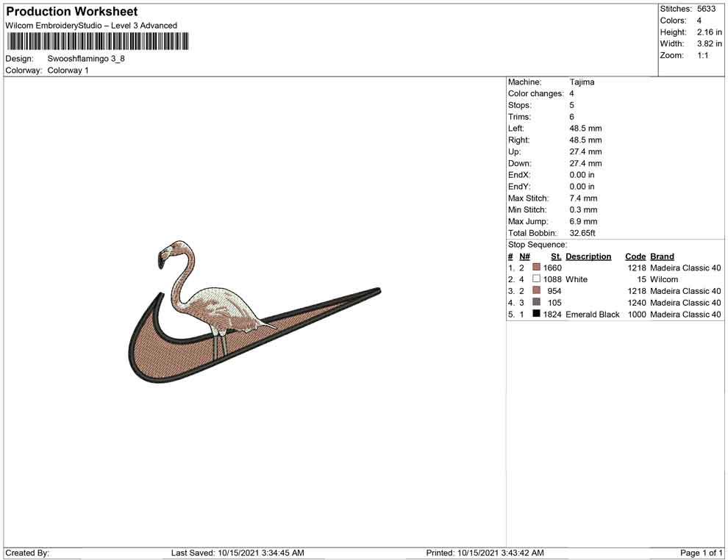Click the 'Printed: 10/15/2021 3:43:42 AM' footer text
This screenshot has width=728, height=560.
pos(485,553)
